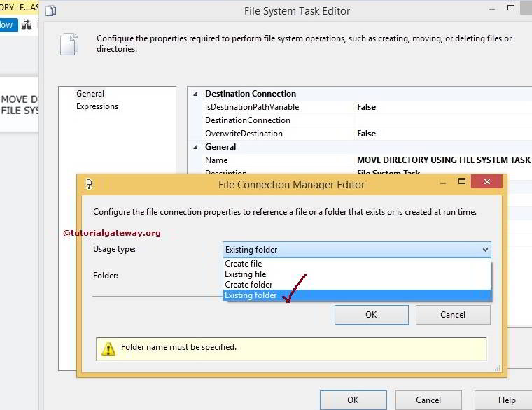The image size is (532, 410).
Task: Collapse the Destination Connection section
Action: point(196,94)
